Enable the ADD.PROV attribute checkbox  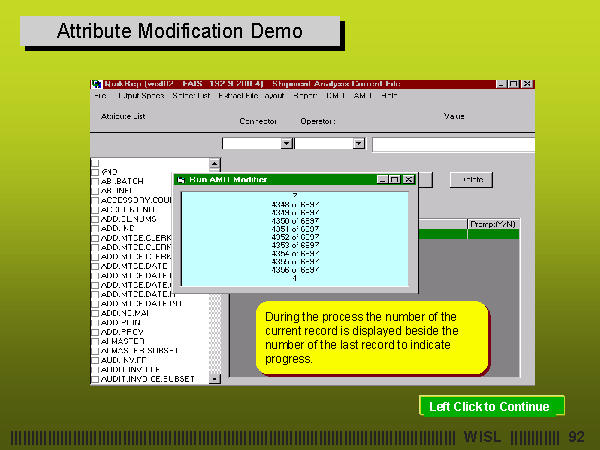coord(96,331)
